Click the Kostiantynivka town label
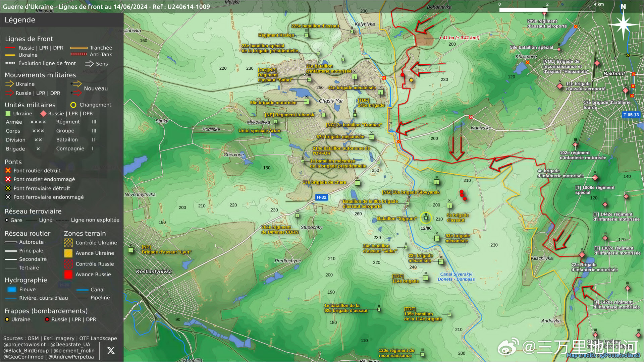Screen dimensions: 644x362 pyautogui.click(x=154, y=271)
